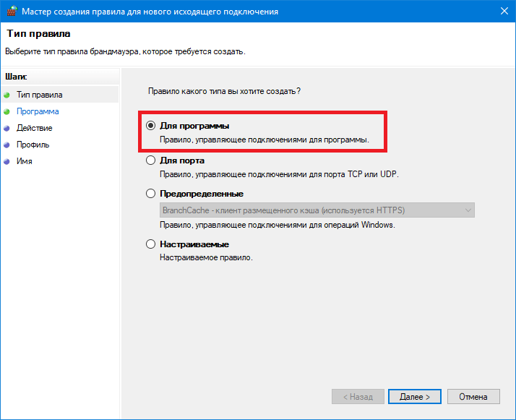Click purple bullet next to 'Профиль'
The width and height of the screenshot is (516, 420).
pyautogui.click(x=7, y=145)
